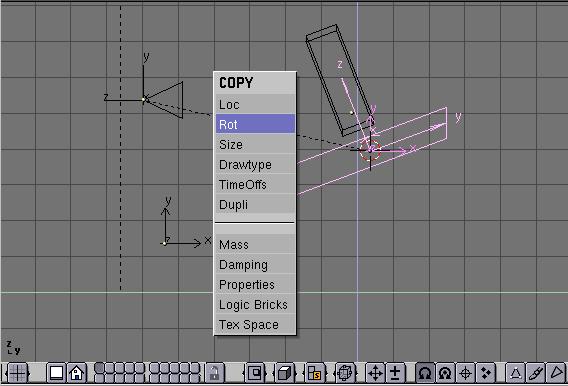Click the zoom view plus-minus icon

pos(395,373)
